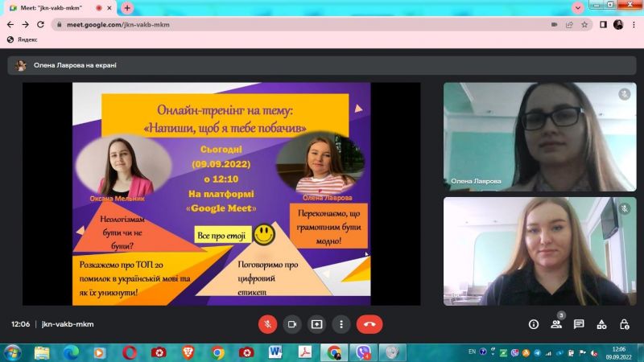
Task: Switch to the active Chrome Meet window
Action: pos(334,352)
